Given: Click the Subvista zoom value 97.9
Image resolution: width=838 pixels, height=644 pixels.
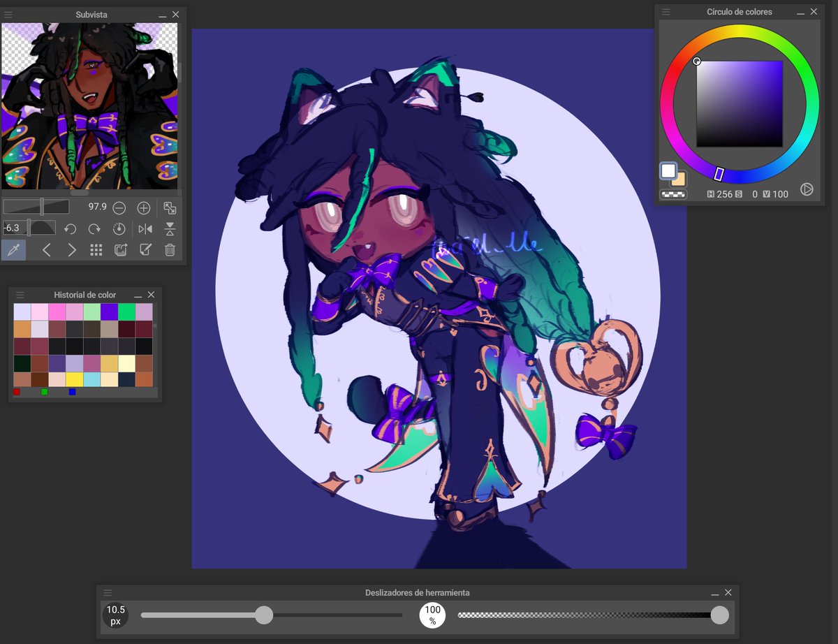Looking at the screenshot, I should [97, 207].
